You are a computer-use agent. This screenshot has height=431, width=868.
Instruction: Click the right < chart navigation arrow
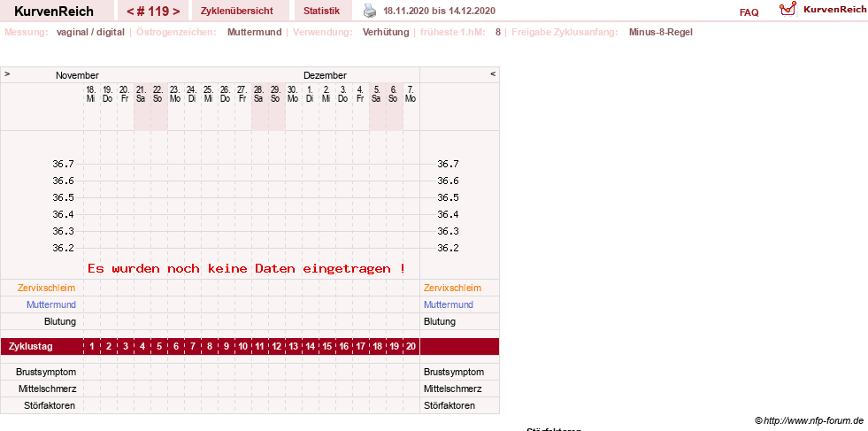point(493,73)
